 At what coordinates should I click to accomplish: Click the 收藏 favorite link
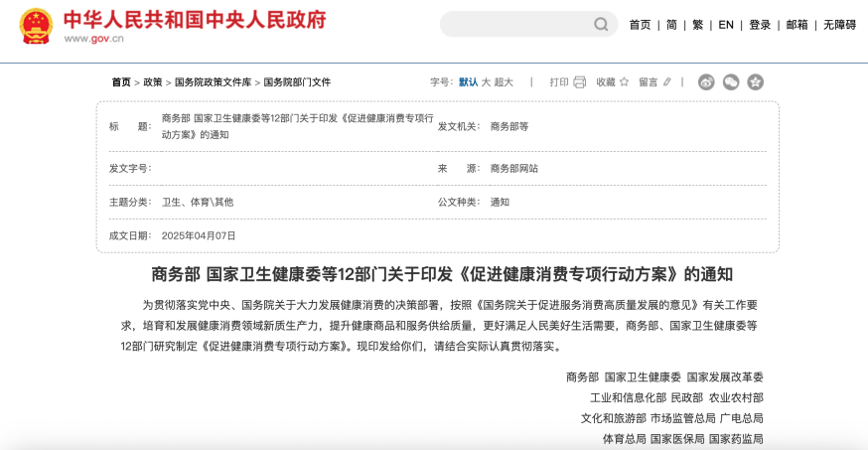point(606,82)
